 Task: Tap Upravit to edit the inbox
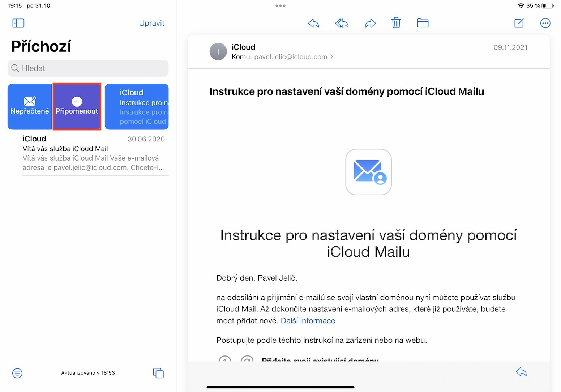[152, 23]
